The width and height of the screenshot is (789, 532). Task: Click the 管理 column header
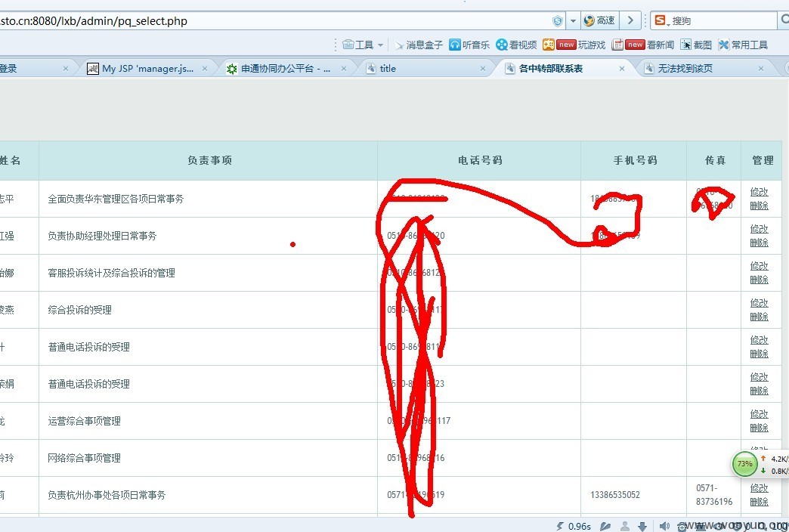[762, 160]
